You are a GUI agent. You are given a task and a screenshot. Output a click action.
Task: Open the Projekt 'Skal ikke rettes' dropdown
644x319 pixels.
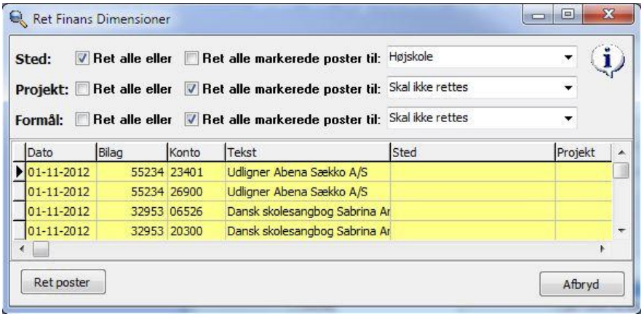(482, 87)
